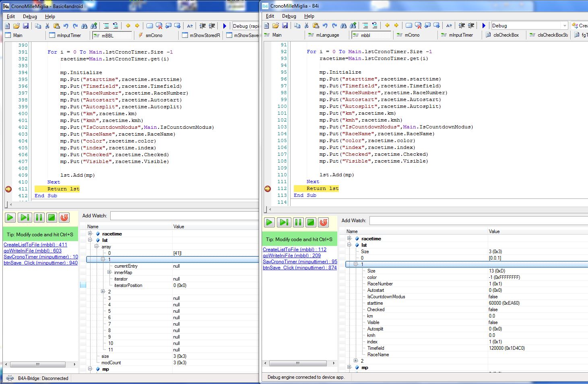Pause execution in the B4A debugger
Image resolution: width=588 pixels, height=384 pixels.
click(39, 218)
